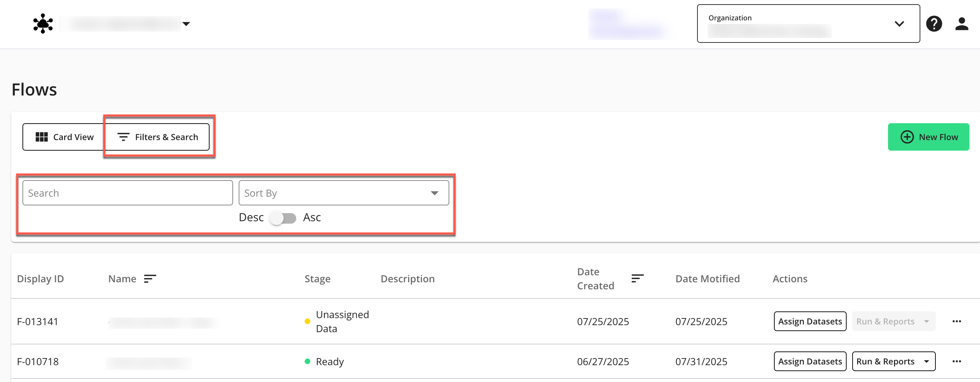980x382 pixels.
Task: Click the Date Motified column header
Action: [x=707, y=279]
